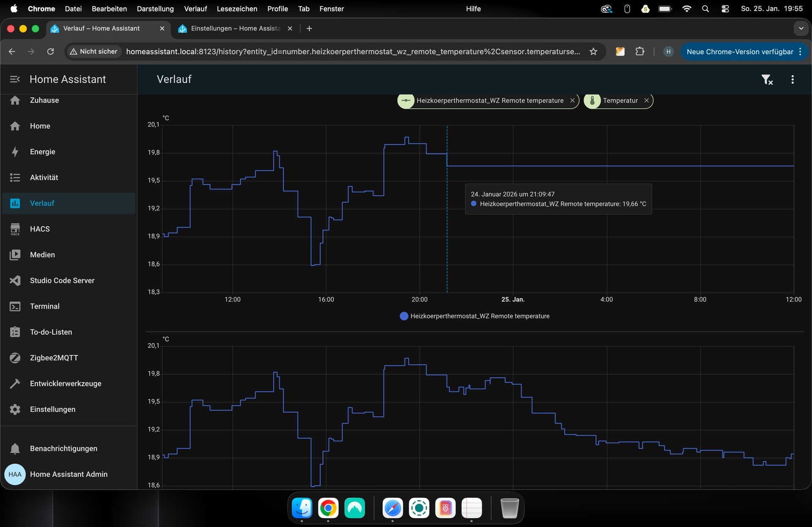Open the Fenster menu

(x=332, y=8)
